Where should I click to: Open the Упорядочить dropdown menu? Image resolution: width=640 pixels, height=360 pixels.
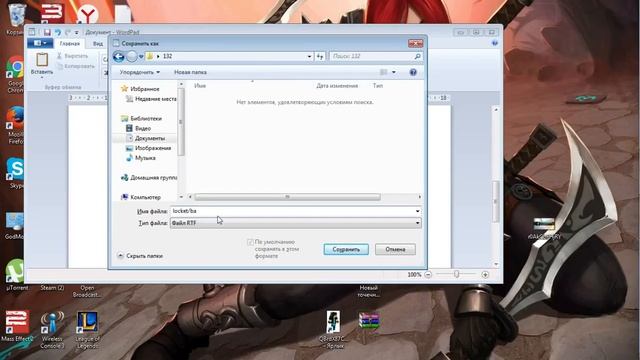140,72
